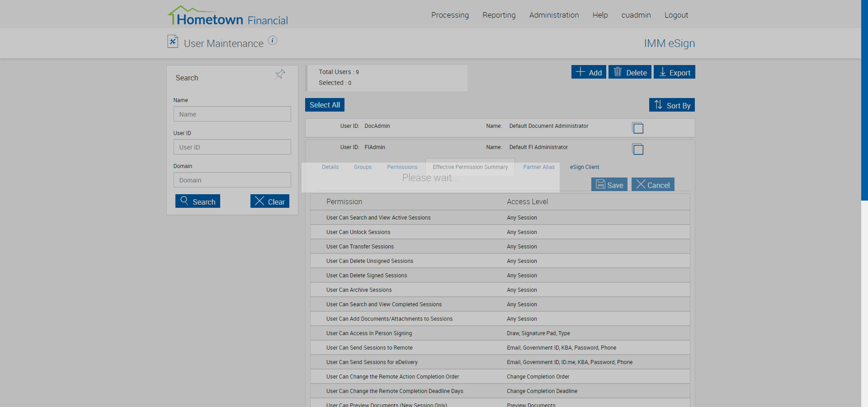Focus the Domain search field
The width and height of the screenshot is (868, 407).
[x=232, y=180]
